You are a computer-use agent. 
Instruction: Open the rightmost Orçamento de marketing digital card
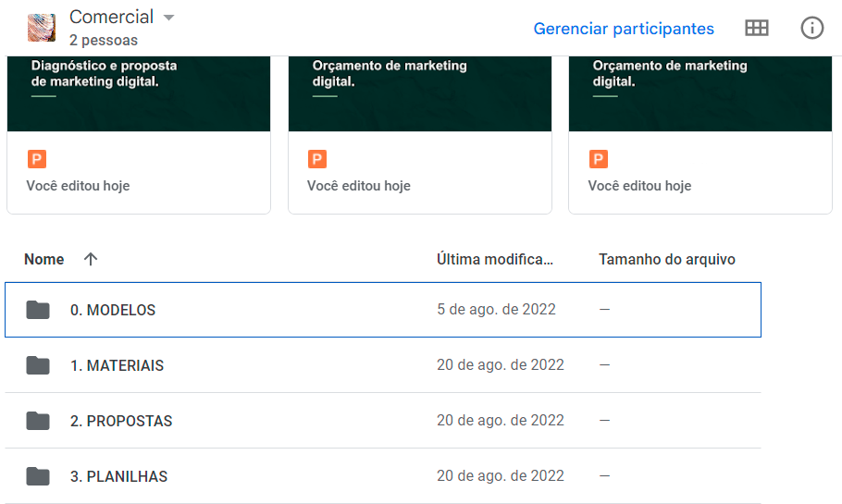(x=700, y=135)
